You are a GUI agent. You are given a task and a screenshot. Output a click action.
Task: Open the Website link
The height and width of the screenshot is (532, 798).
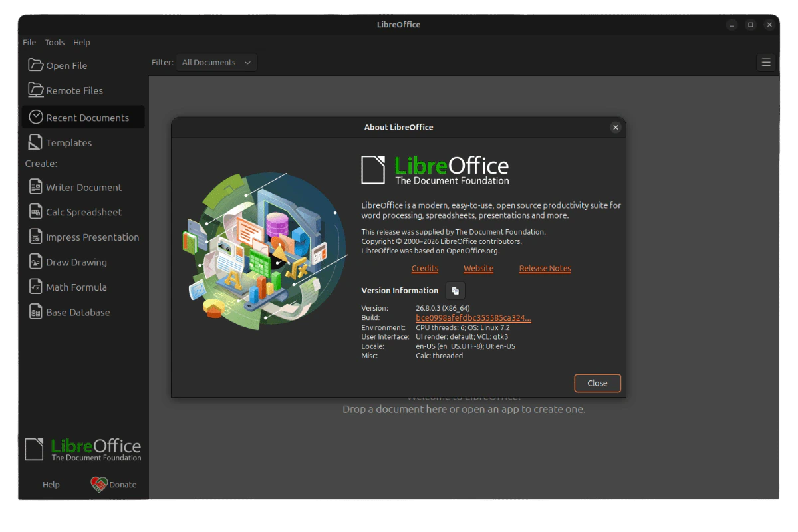point(479,268)
